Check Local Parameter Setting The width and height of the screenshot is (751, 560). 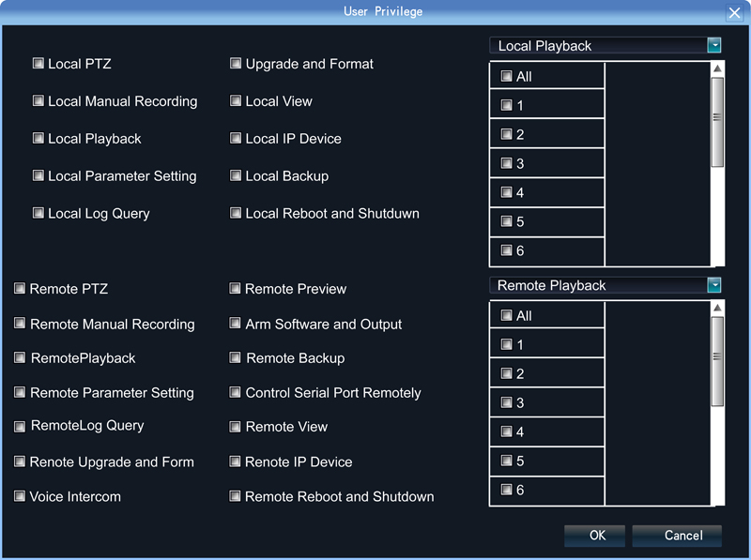(38, 175)
